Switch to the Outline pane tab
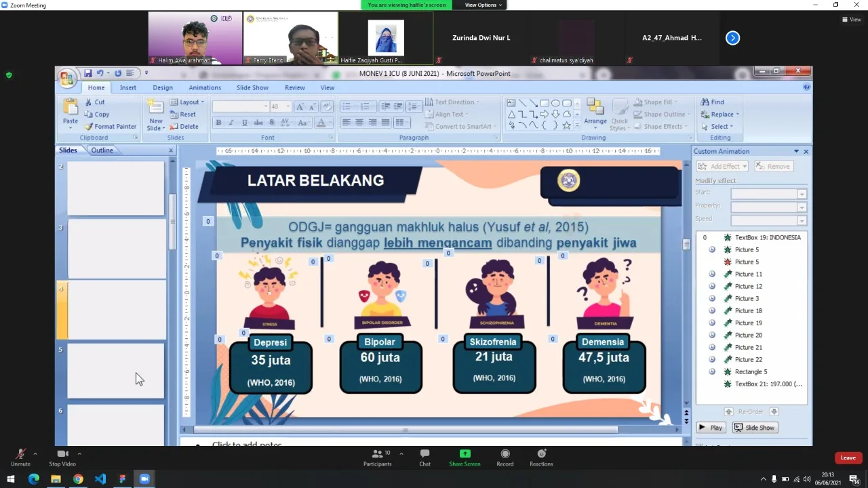The height and width of the screenshot is (488, 868). point(102,150)
